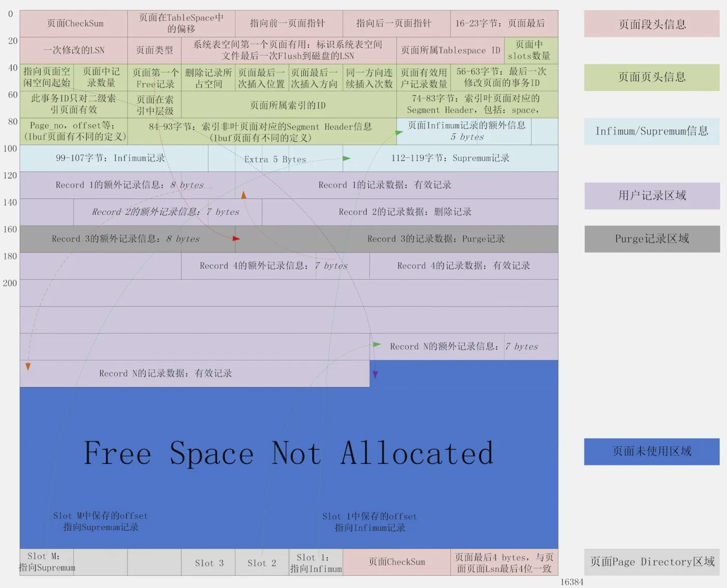Click the 指向后一页面指针 cell
727x588 pixels.
[x=397, y=23]
